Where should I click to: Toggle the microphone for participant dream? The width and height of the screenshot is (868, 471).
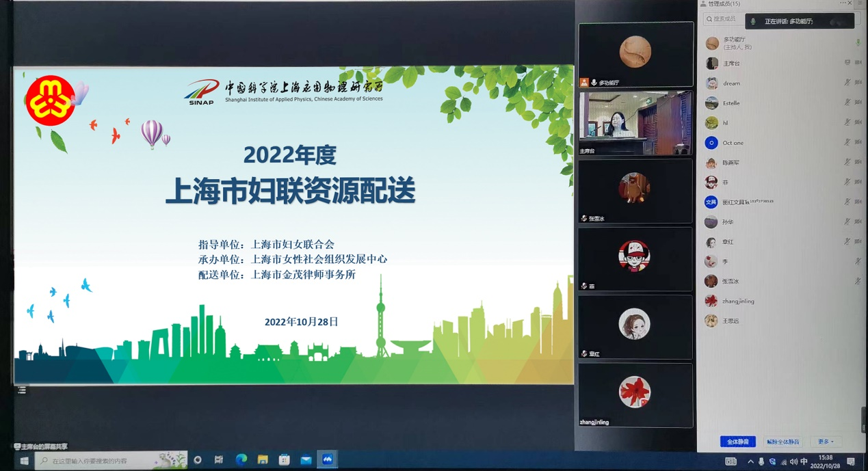tap(847, 83)
